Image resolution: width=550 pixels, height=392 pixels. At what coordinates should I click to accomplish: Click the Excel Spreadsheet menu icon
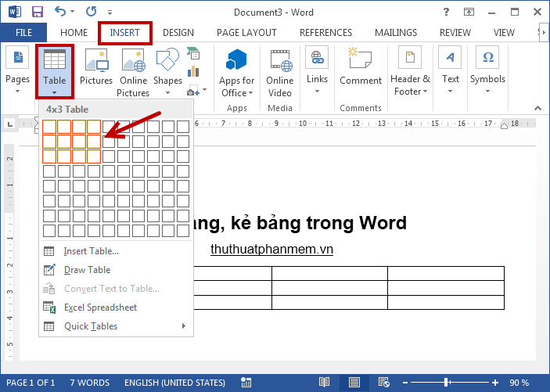pyautogui.click(x=49, y=307)
